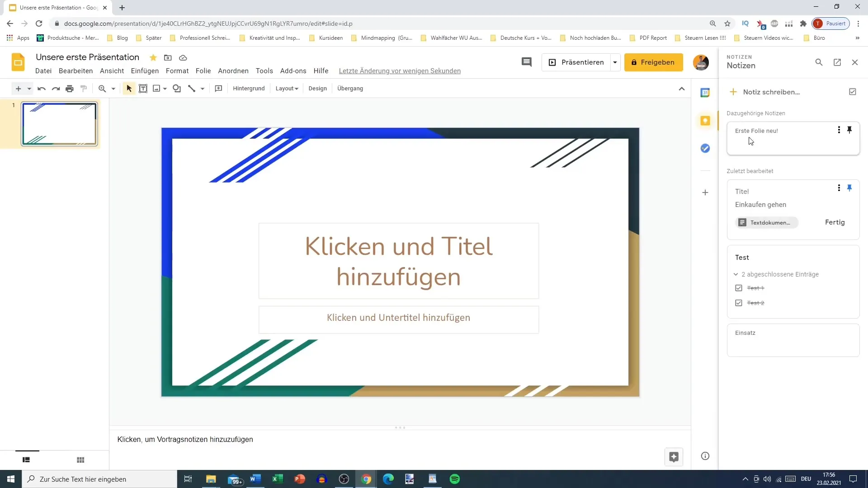Toggle checkbox for Test 2 entry
The height and width of the screenshot is (488, 868).
point(739,303)
